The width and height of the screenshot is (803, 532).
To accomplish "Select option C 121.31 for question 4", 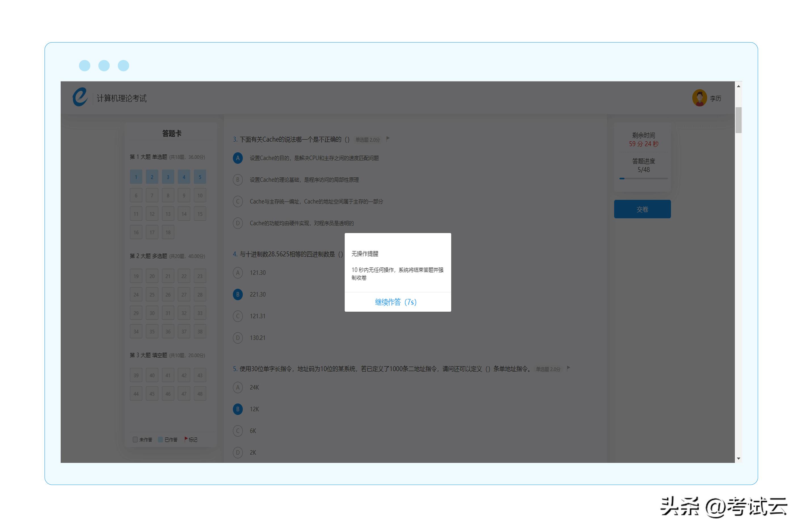I will pyautogui.click(x=238, y=316).
